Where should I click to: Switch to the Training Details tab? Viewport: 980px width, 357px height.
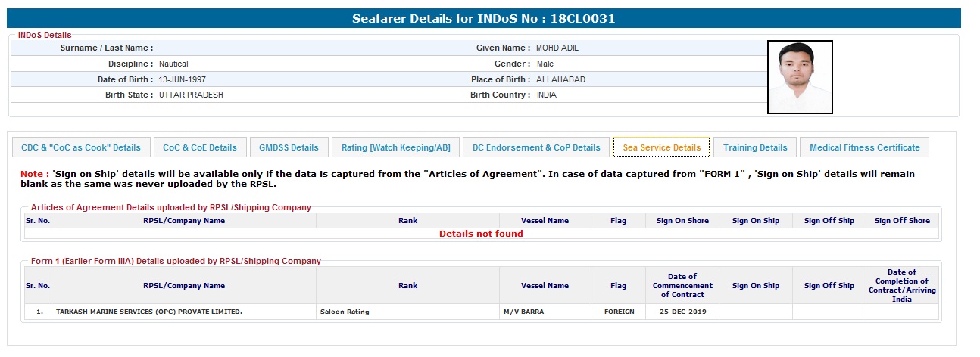coord(755,147)
